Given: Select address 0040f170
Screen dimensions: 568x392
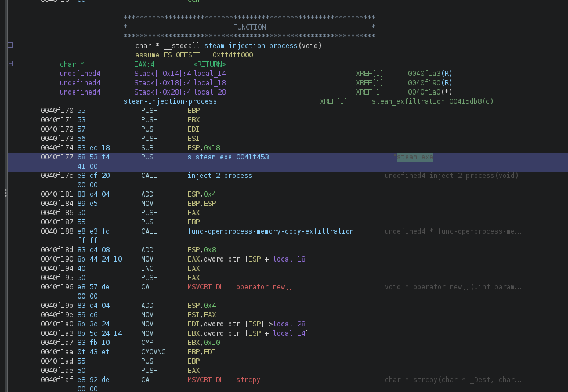Looking at the screenshot, I should (57, 111).
